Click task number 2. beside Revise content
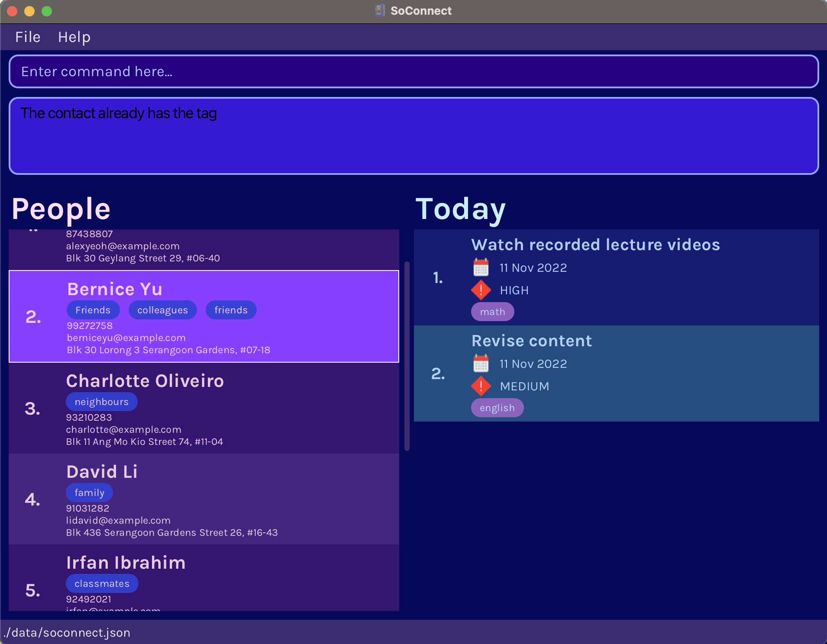This screenshot has height=644, width=827. click(x=438, y=374)
